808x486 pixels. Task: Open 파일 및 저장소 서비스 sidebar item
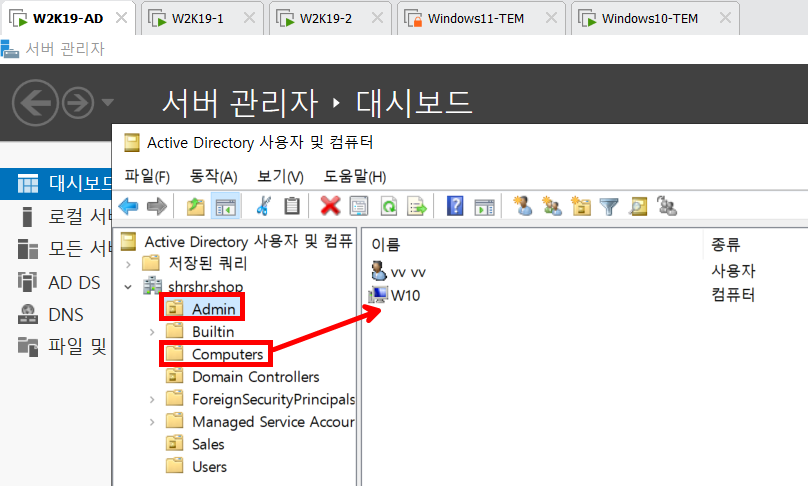coord(56,346)
